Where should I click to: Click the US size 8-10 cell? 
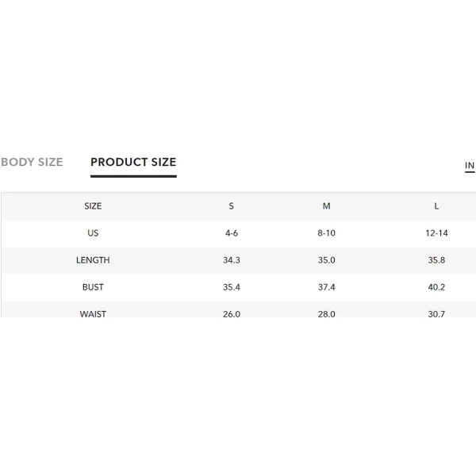coord(326,233)
